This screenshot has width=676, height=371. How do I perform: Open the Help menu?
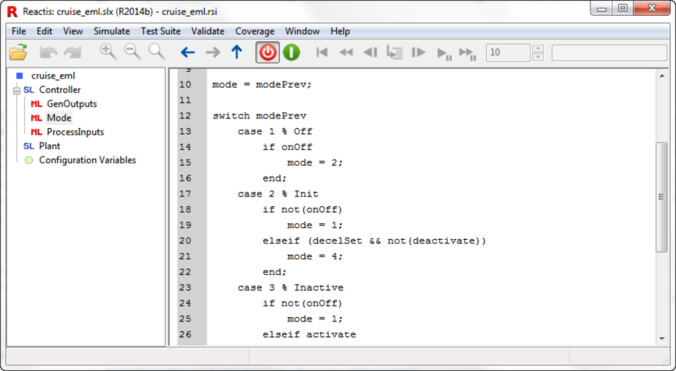click(x=340, y=31)
